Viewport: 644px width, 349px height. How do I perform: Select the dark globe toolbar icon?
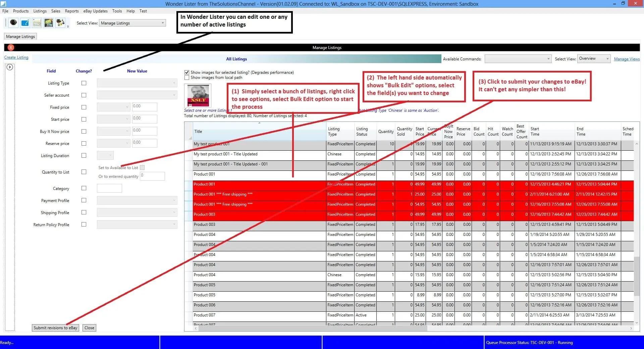coord(13,22)
